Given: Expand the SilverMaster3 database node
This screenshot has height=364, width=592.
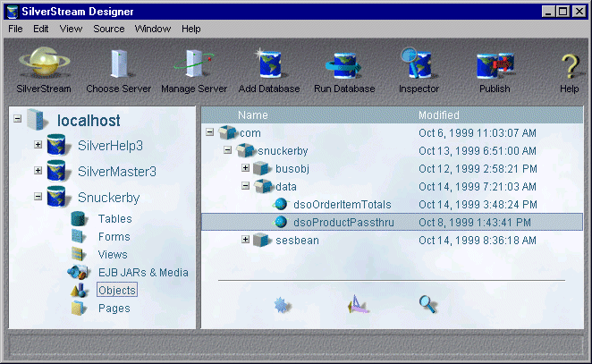Looking at the screenshot, I should (x=38, y=170).
